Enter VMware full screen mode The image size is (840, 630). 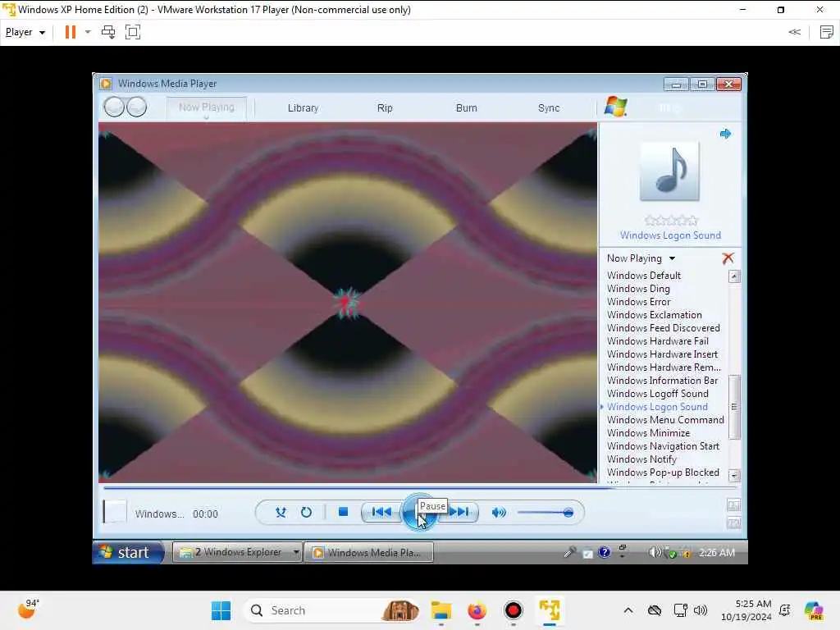(x=132, y=32)
